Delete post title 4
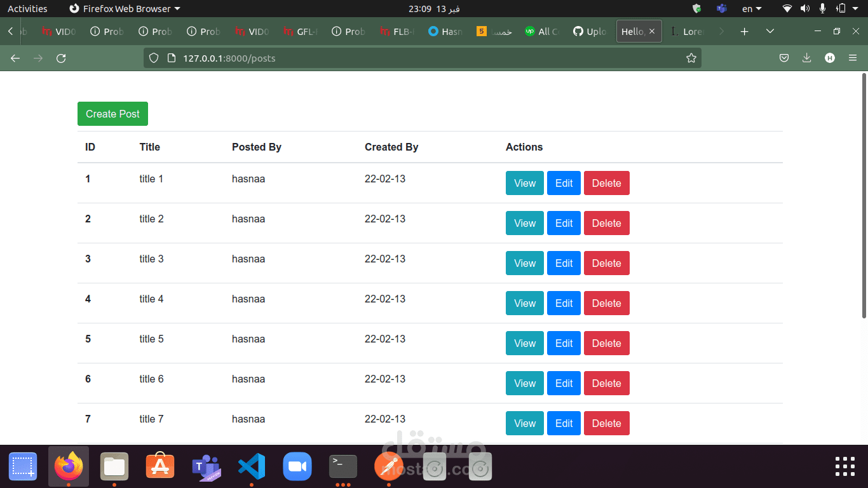The image size is (868, 488). click(607, 303)
